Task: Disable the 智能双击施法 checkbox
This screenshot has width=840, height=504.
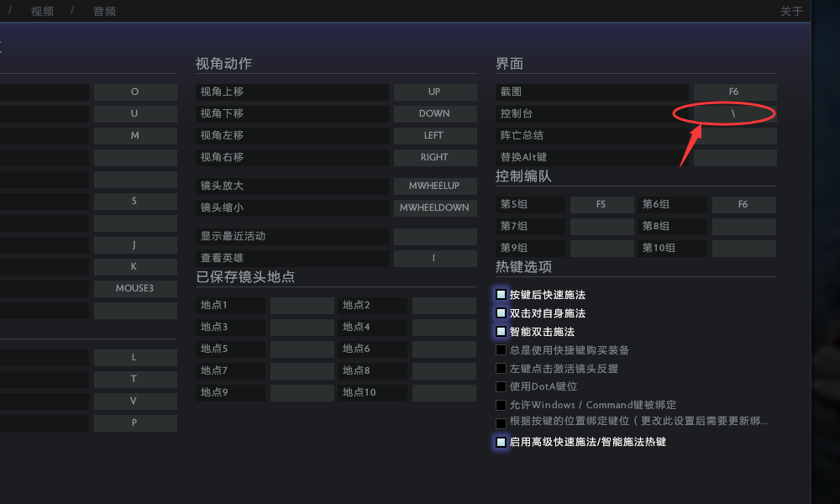Action: point(501,331)
